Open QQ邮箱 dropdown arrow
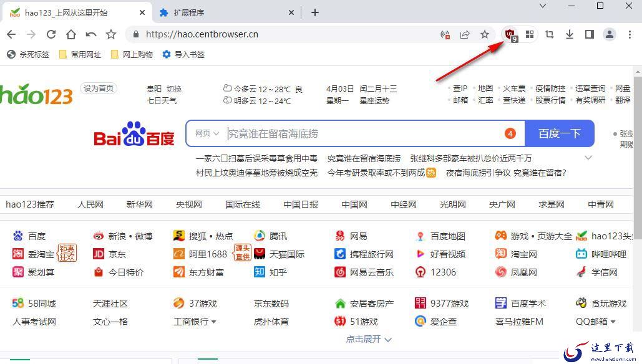Screen dimensions: 642x364 [x=613, y=322]
